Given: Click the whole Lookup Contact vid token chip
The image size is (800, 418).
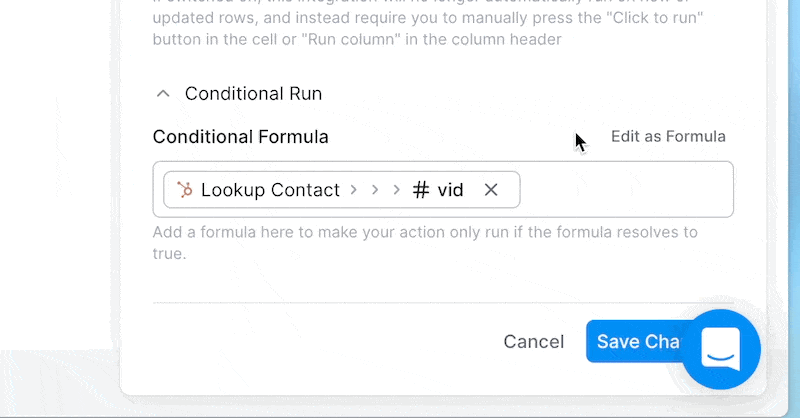Looking at the screenshot, I should [x=341, y=190].
